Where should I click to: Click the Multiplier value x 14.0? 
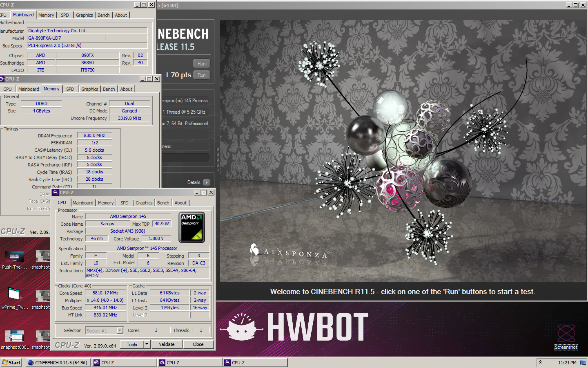click(105, 300)
